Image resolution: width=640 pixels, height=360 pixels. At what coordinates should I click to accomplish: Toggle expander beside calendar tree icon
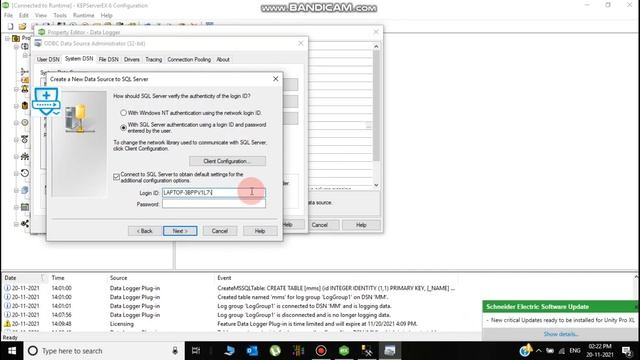[16, 207]
